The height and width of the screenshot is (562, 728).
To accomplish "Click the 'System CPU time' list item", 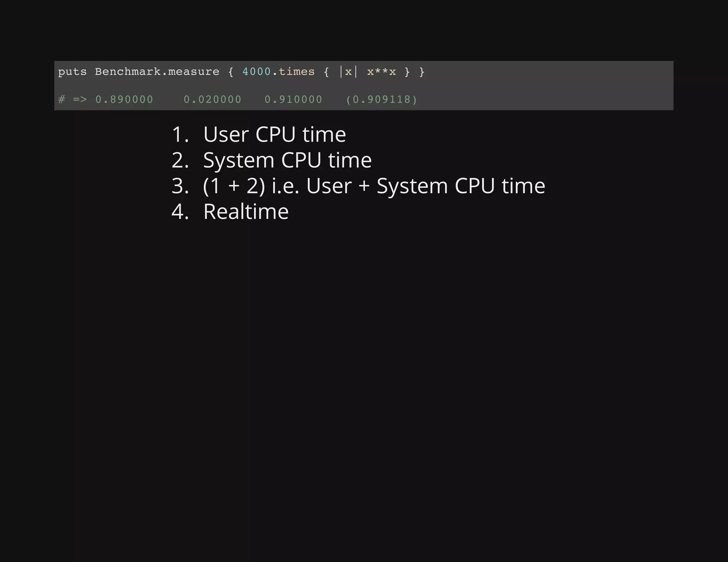I will click(x=287, y=160).
